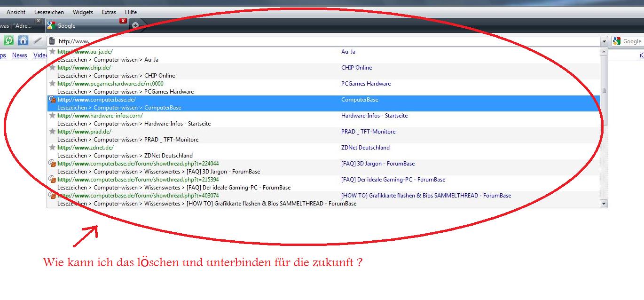Click the wand pencil icon in toolbar
Screen dimensions: 644x300
38,41
